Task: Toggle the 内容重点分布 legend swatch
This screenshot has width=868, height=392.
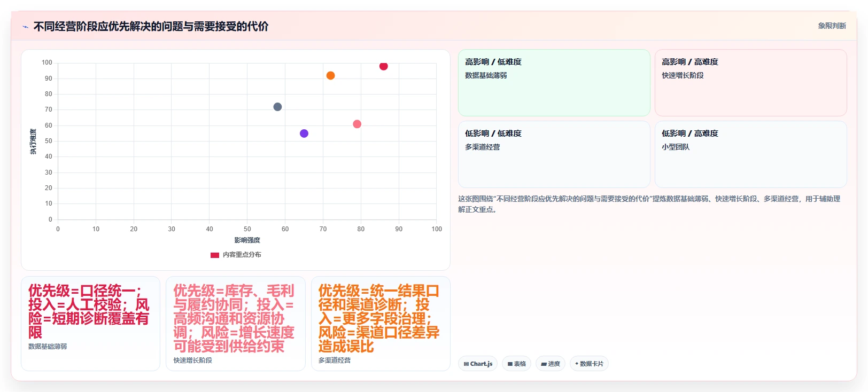Action: (x=215, y=255)
